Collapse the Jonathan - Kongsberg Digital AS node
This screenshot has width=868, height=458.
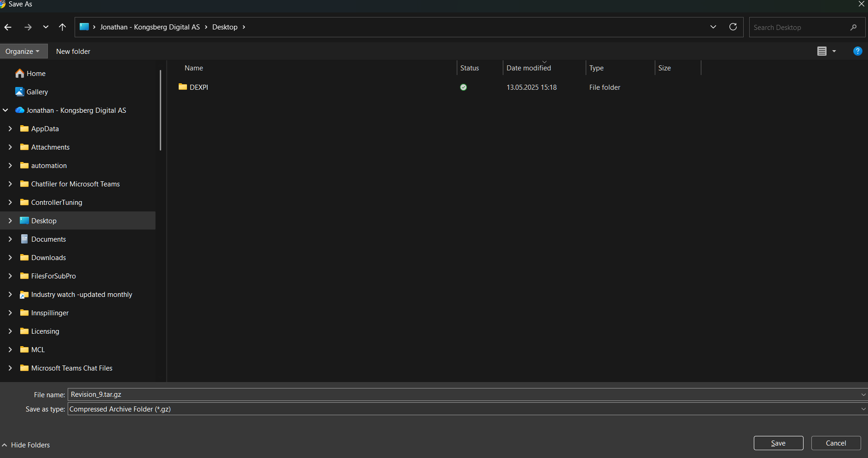tap(6, 110)
